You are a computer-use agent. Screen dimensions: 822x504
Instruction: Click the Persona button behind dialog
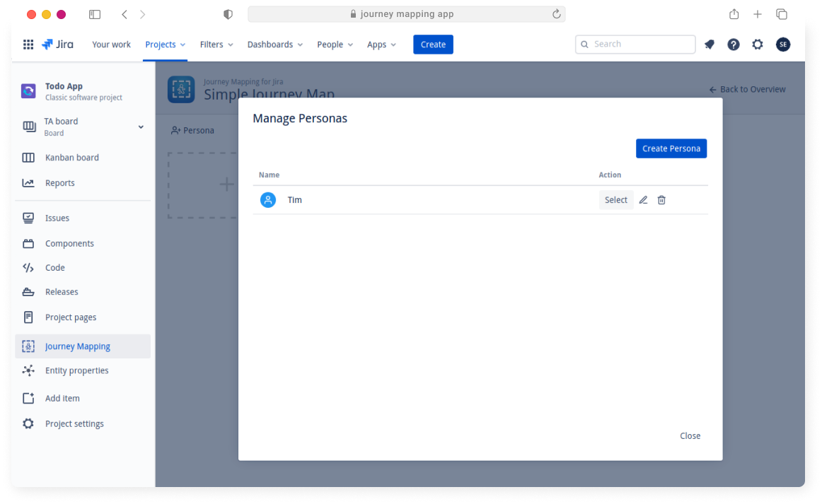pyautogui.click(x=193, y=131)
